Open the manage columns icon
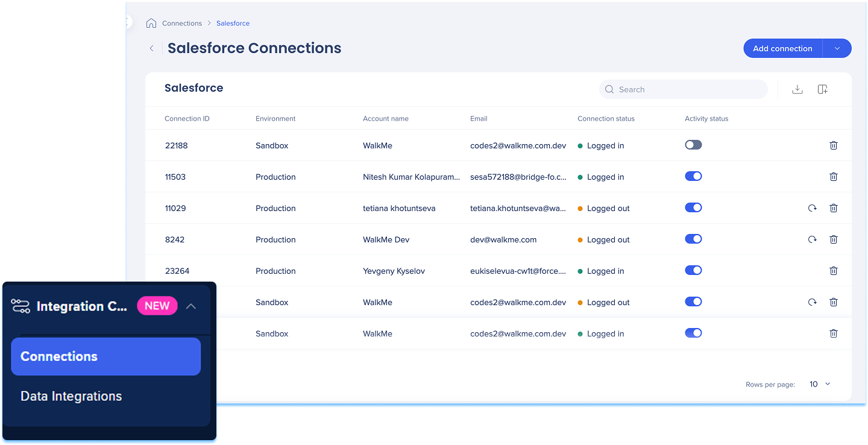 click(x=823, y=89)
